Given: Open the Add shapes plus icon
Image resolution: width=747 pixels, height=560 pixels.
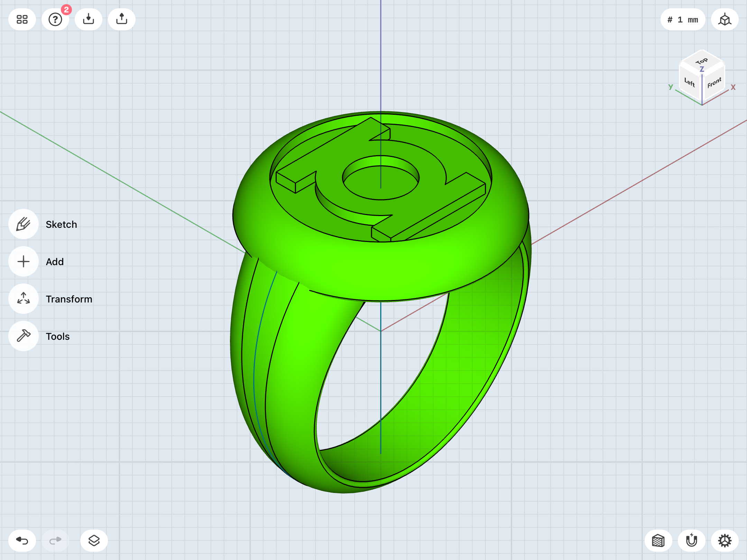Looking at the screenshot, I should tap(24, 261).
